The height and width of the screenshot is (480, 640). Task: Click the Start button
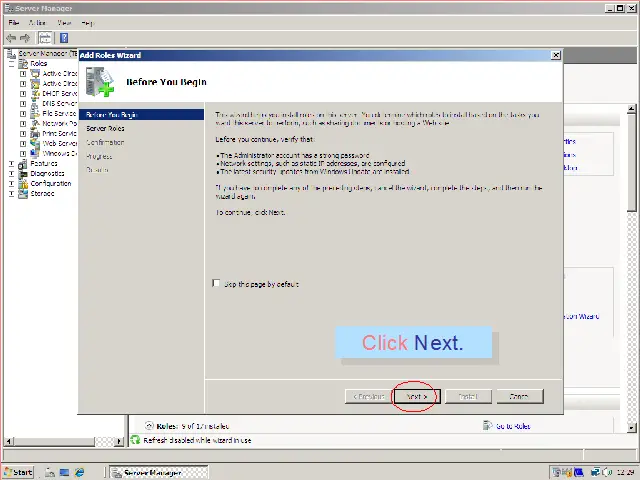[18, 472]
